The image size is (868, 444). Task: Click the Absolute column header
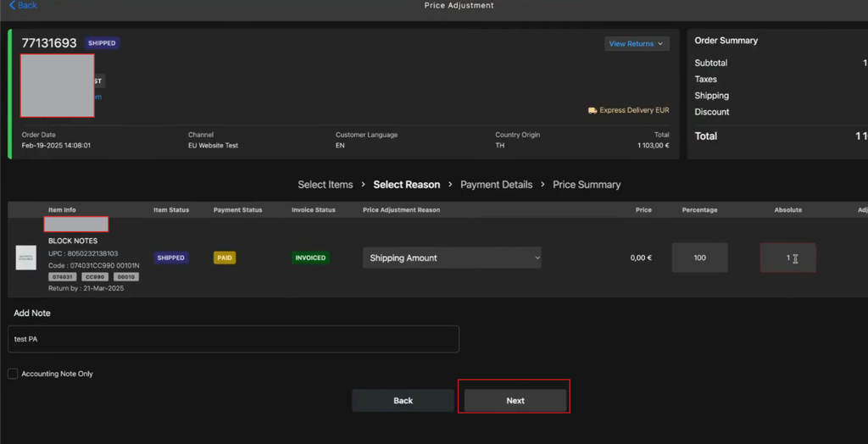[787, 210]
